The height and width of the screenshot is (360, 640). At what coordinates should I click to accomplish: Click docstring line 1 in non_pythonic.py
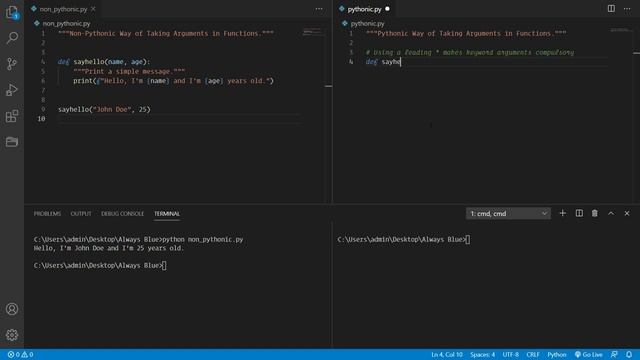[166, 33]
